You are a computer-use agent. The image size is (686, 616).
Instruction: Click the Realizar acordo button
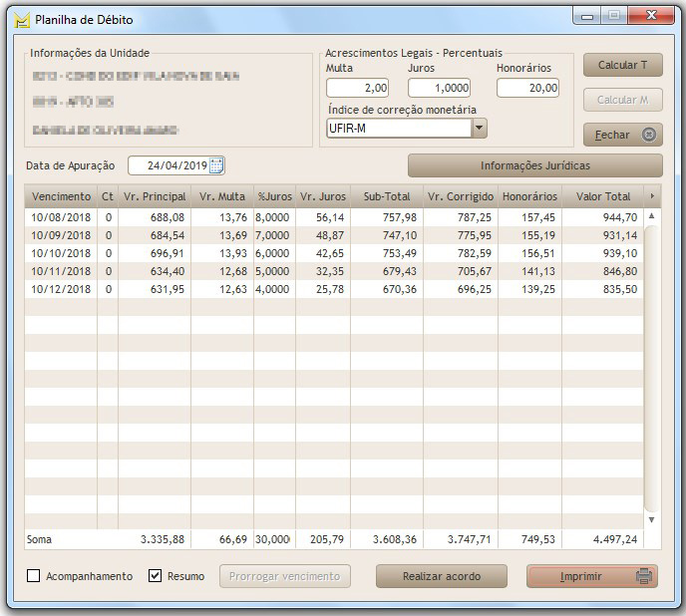tap(441, 576)
